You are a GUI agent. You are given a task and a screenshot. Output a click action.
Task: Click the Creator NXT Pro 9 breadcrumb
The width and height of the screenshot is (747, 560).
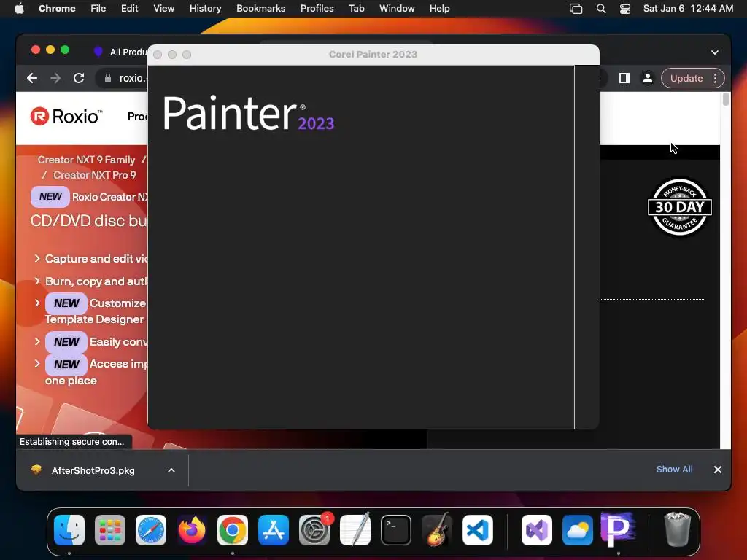[94, 175]
